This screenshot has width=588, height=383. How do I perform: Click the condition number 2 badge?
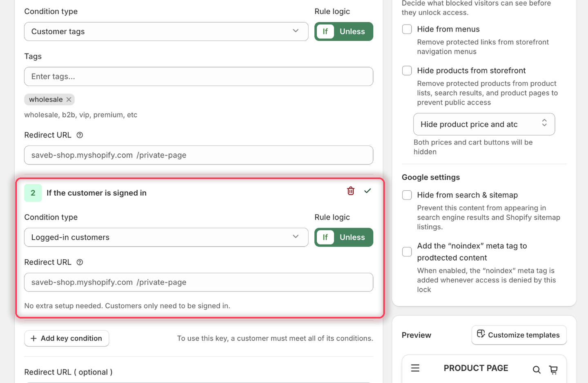click(33, 193)
